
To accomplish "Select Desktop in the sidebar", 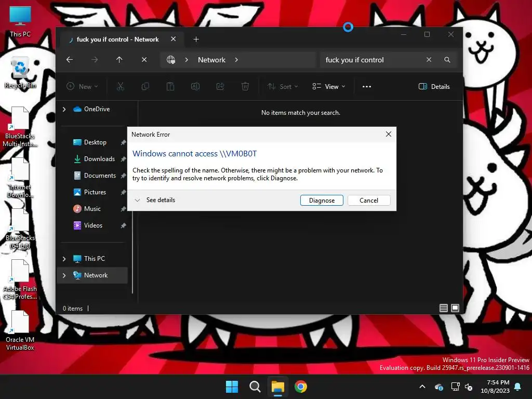I will [x=95, y=142].
